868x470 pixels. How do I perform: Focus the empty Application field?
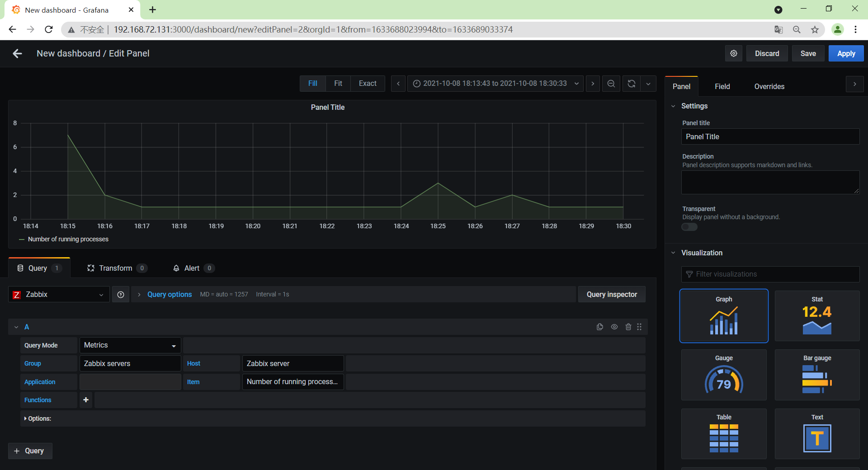click(130, 382)
